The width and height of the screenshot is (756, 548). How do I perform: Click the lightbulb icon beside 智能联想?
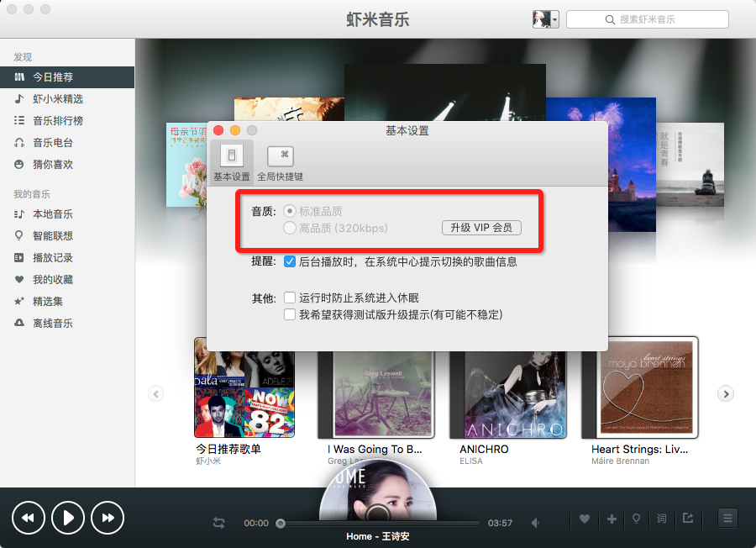tap(18, 236)
